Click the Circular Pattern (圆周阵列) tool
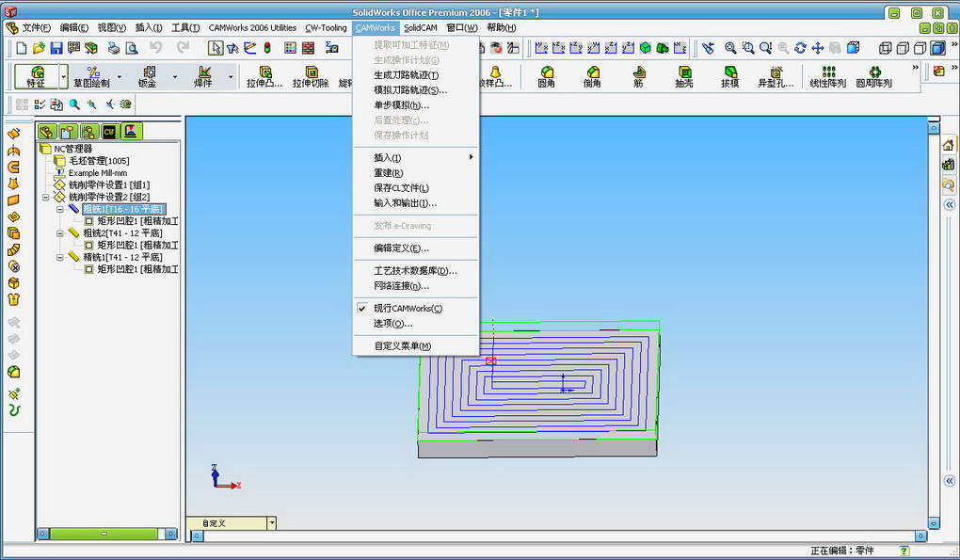 [874, 76]
